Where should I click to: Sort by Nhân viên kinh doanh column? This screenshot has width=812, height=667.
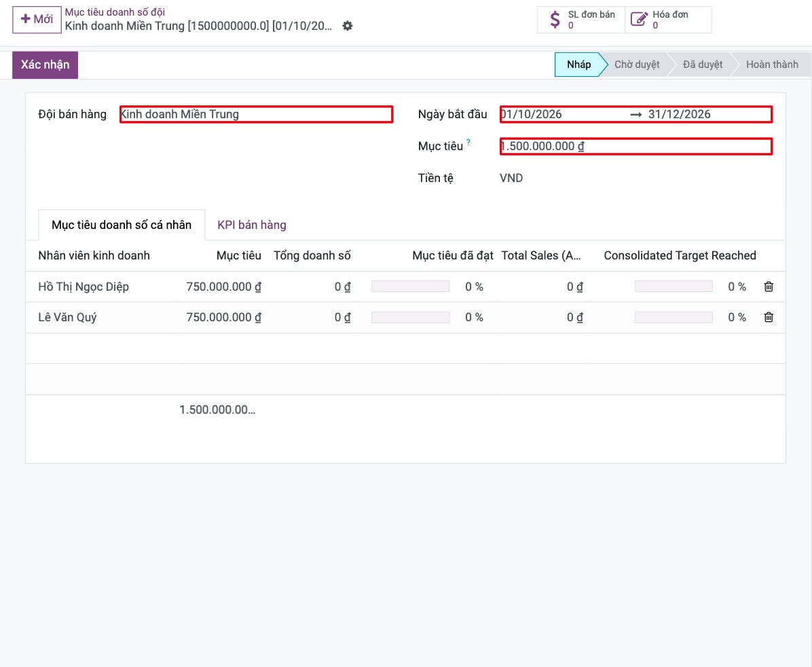point(94,255)
